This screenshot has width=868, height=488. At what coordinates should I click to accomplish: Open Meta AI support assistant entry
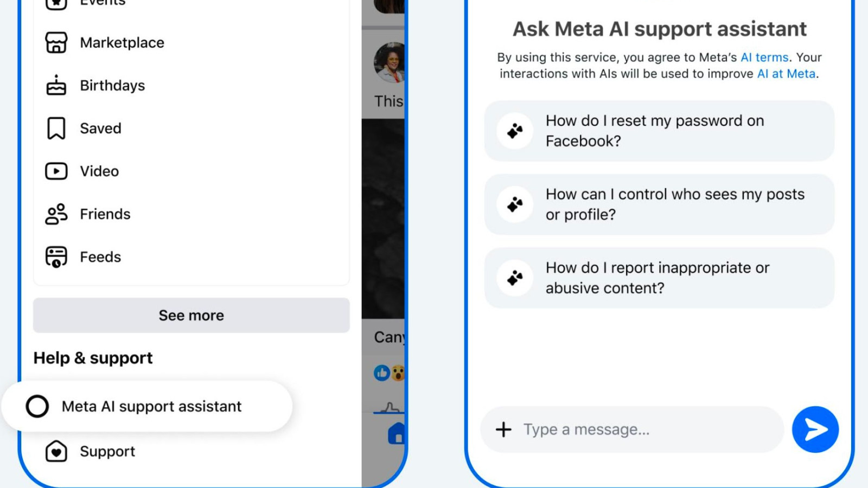click(147, 406)
